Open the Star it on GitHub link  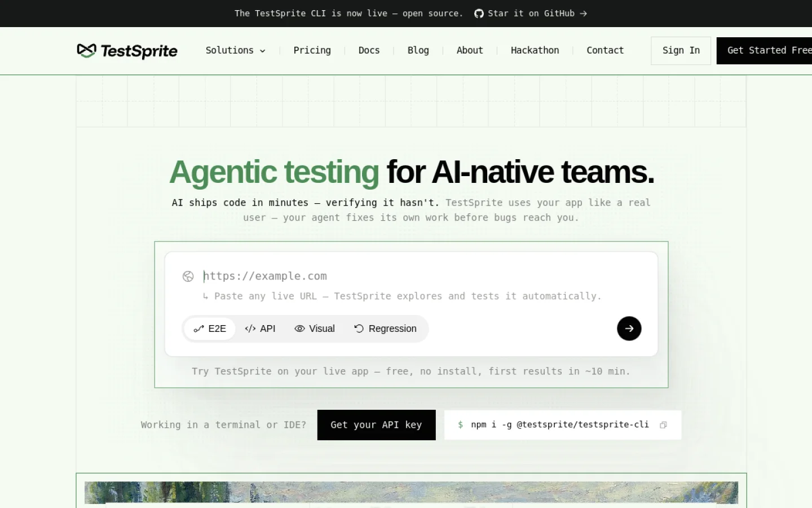(x=531, y=14)
